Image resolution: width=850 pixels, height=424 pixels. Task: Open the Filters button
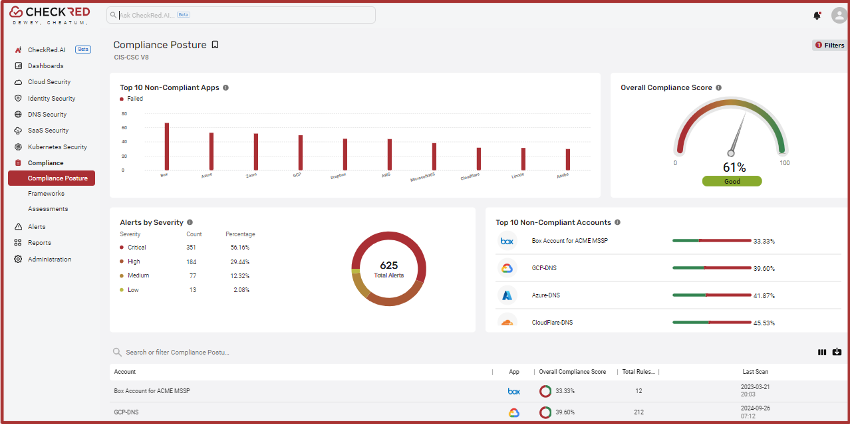coord(829,45)
